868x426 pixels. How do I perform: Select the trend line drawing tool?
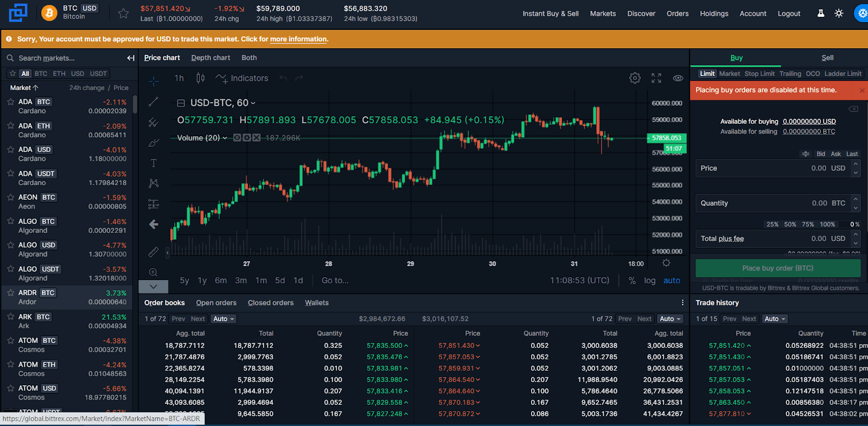point(154,101)
